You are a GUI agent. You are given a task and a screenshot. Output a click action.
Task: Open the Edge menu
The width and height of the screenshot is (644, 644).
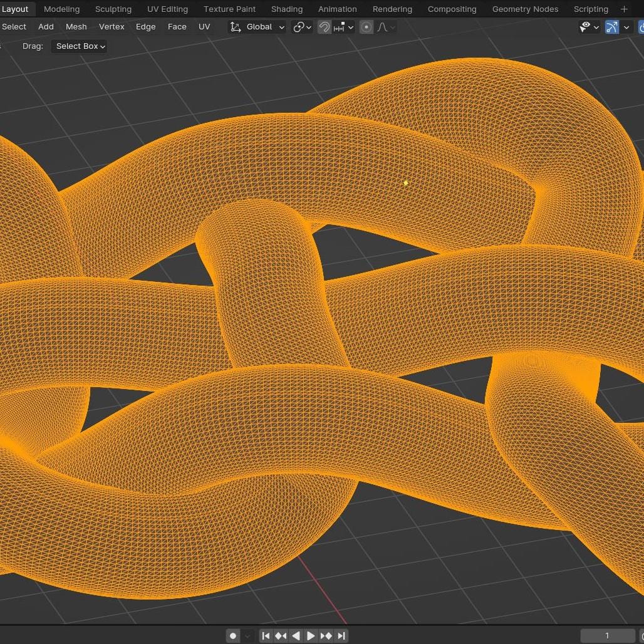(146, 27)
